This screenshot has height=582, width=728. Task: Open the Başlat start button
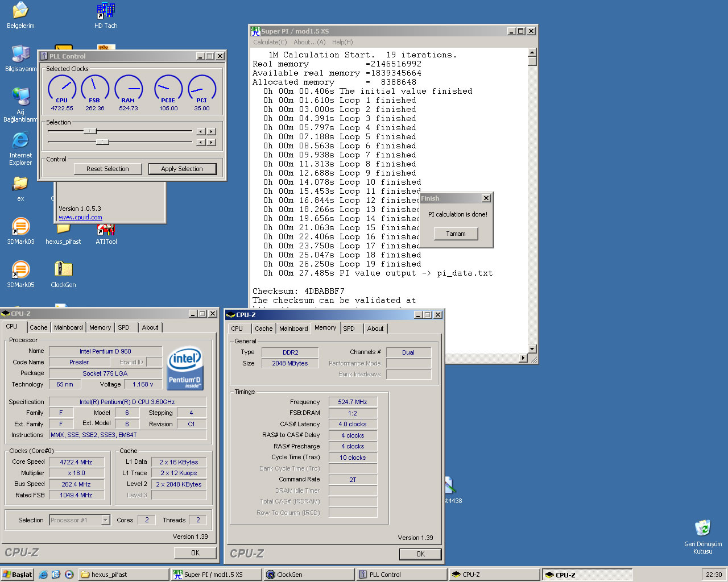coord(18,575)
